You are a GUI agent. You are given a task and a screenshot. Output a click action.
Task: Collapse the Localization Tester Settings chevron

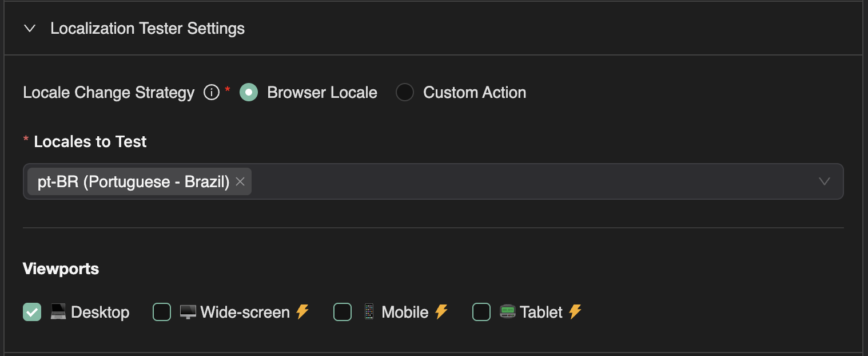[30, 29]
